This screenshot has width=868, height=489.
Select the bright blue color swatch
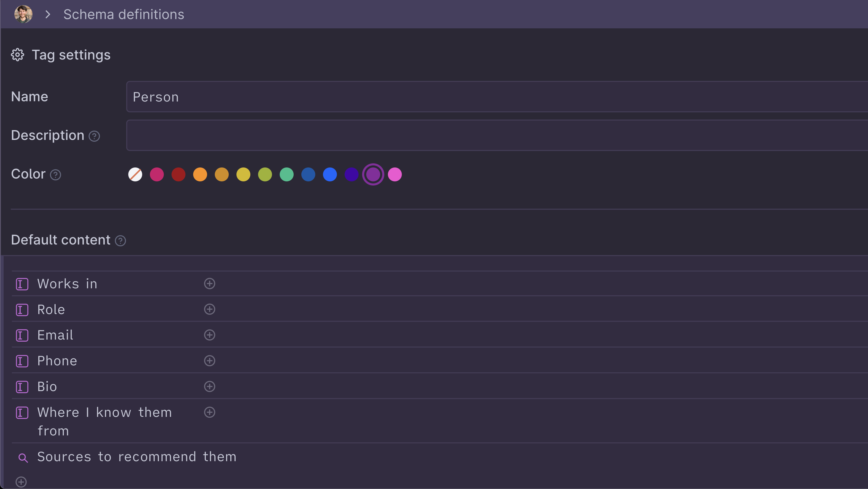[x=330, y=175]
